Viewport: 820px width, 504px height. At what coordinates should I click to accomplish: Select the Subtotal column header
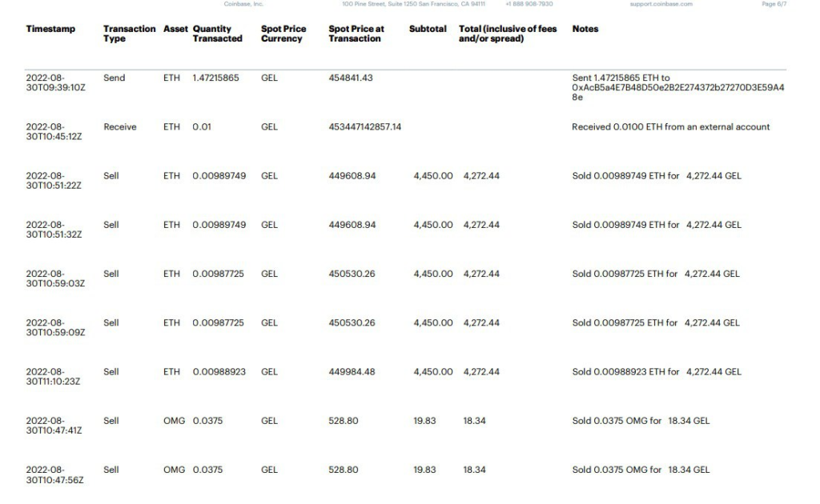[x=428, y=29]
